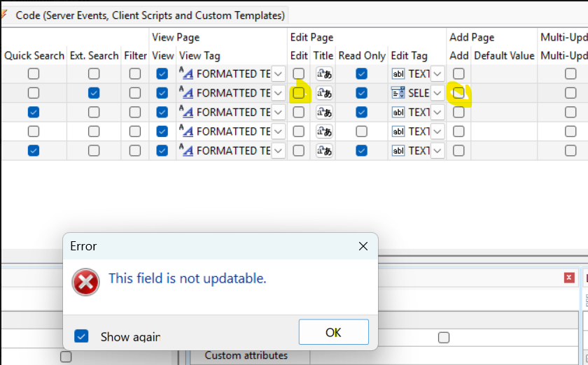This screenshot has height=365, width=588.
Task: Open the Title editor in the SELECT row
Action: click(324, 93)
